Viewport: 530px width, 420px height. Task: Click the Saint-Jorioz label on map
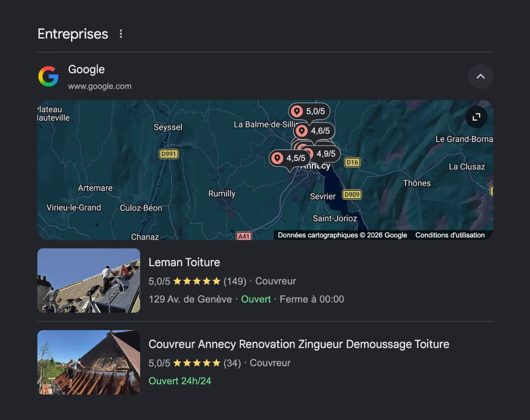coord(334,218)
